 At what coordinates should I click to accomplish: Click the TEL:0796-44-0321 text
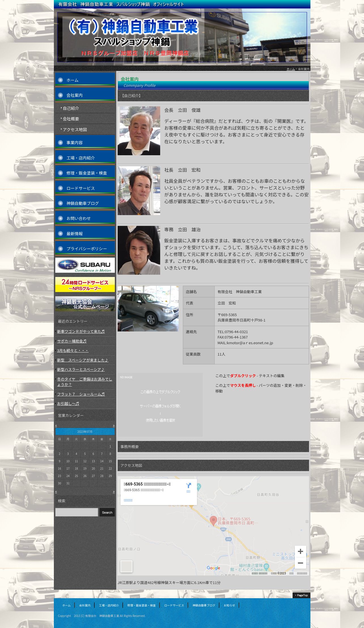(233, 332)
